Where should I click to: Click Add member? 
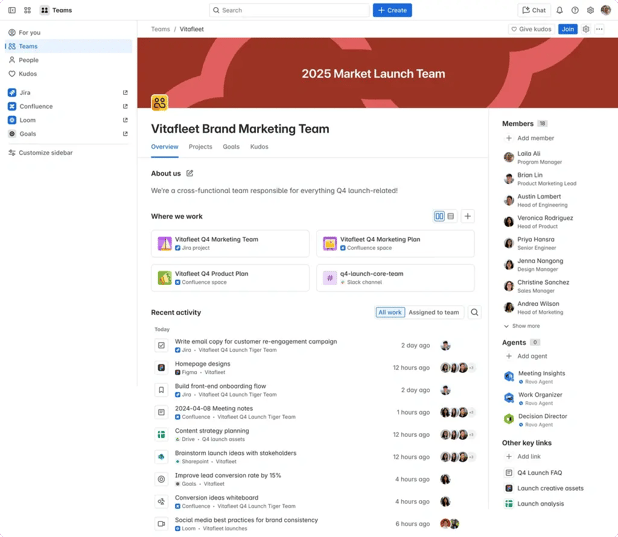pos(530,138)
